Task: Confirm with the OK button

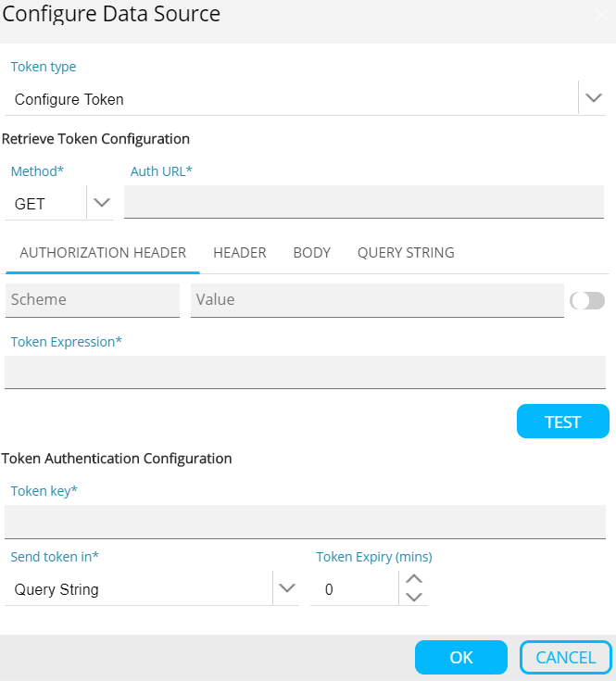Action: pyautogui.click(x=461, y=657)
